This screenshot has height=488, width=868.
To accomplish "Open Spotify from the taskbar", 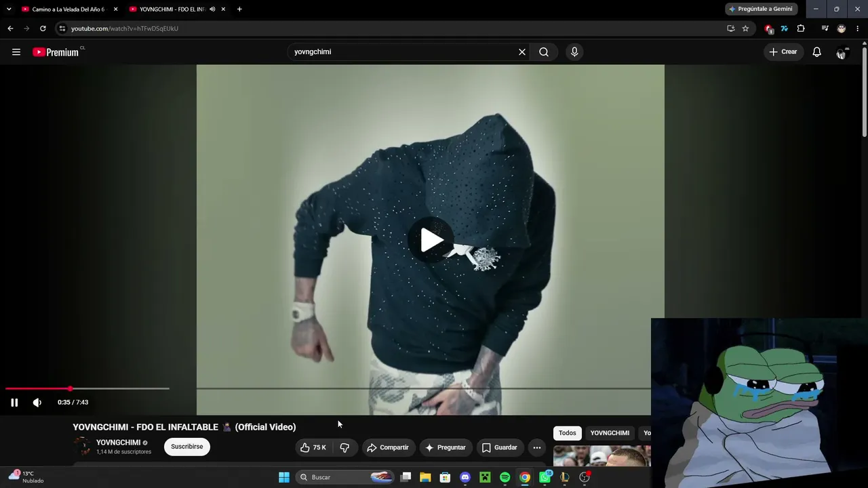I will (x=505, y=477).
